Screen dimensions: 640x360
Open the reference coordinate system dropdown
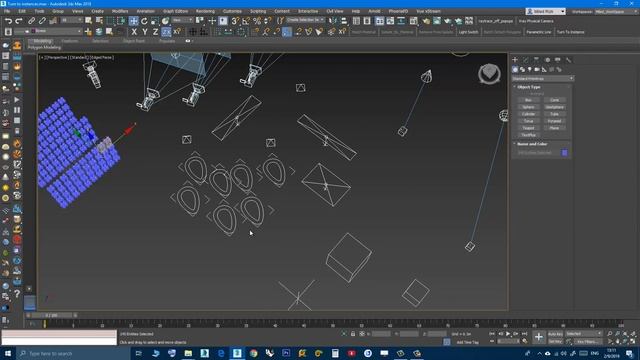pyautogui.click(x=182, y=20)
